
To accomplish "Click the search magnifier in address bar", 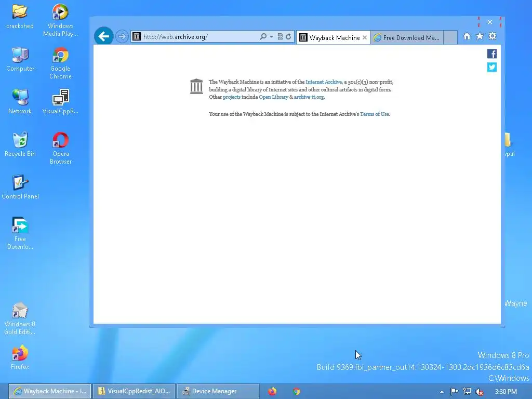I will click(263, 37).
